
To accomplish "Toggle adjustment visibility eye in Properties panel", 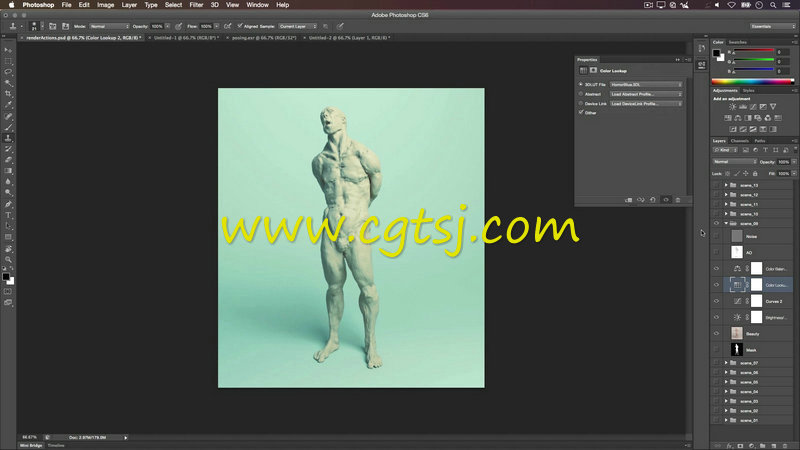I will pyautogui.click(x=666, y=200).
